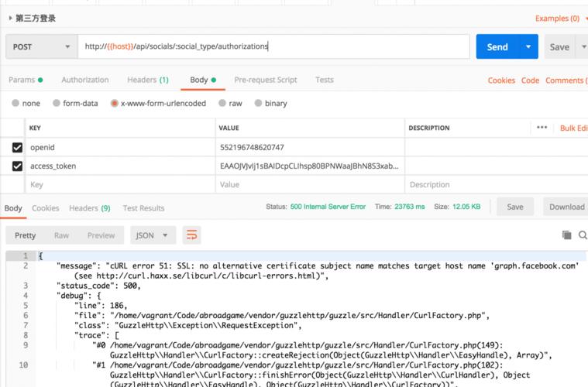Screen dimensions: 588x387
Task: Open the Send button dropdown arrow
Action: pos(528,46)
